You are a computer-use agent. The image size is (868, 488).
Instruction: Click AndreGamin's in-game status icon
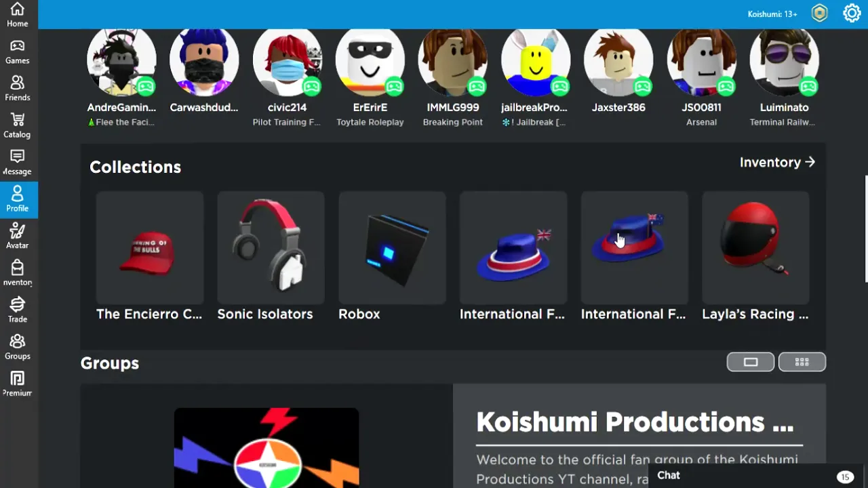(146, 86)
